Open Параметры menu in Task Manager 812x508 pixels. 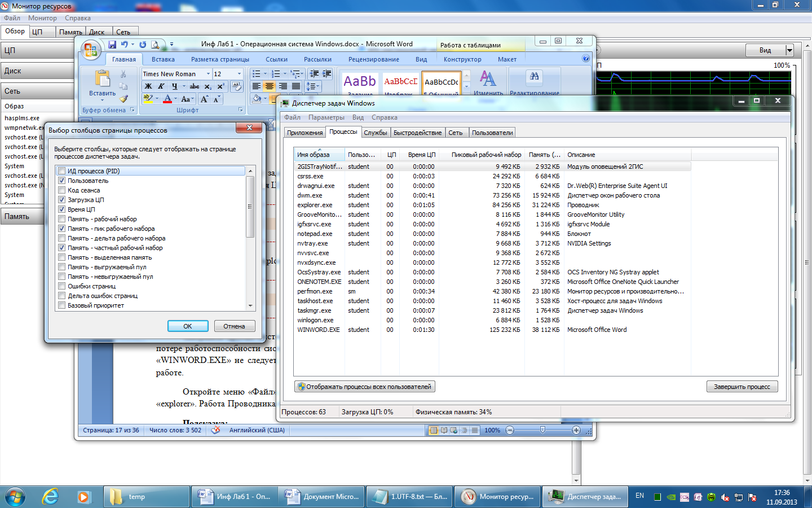[x=326, y=117]
